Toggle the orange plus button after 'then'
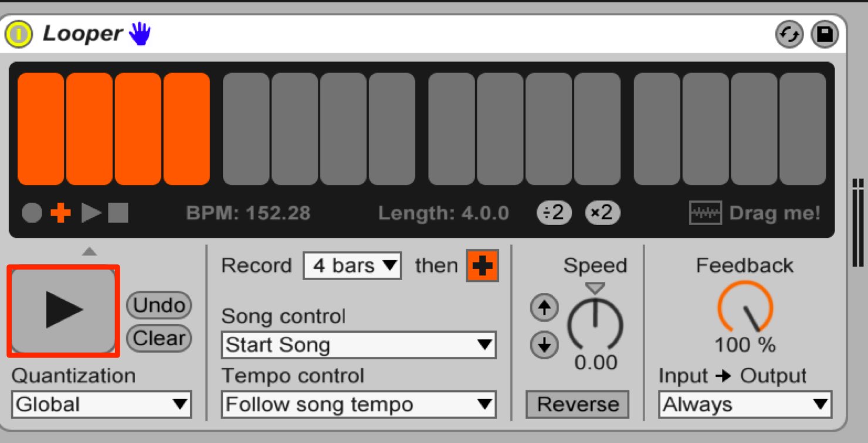 [482, 266]
